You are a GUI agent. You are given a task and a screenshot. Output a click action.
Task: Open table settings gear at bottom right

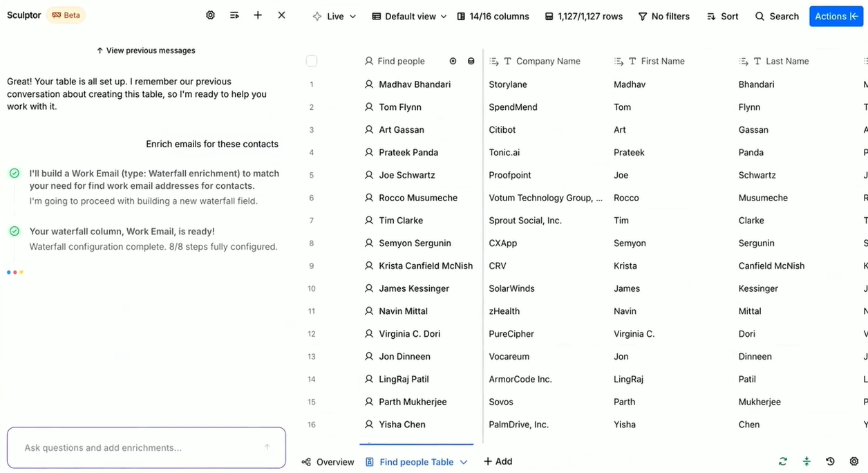click(x=854, y=461)
